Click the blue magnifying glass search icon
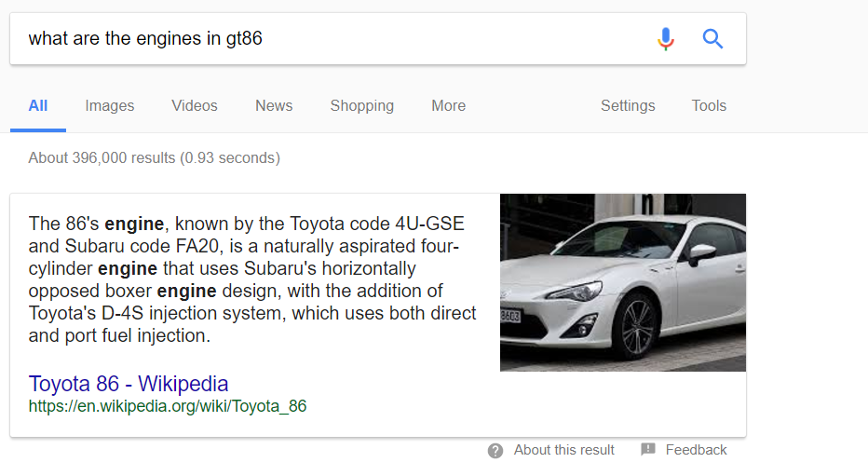This screenshot has width=868, height=476. 712,39
